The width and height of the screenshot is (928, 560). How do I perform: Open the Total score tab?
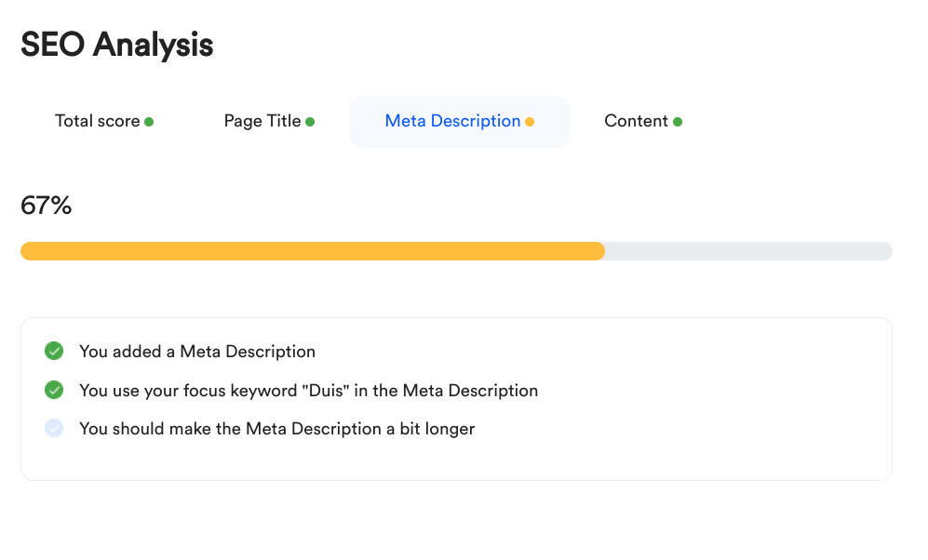point(98,121)
